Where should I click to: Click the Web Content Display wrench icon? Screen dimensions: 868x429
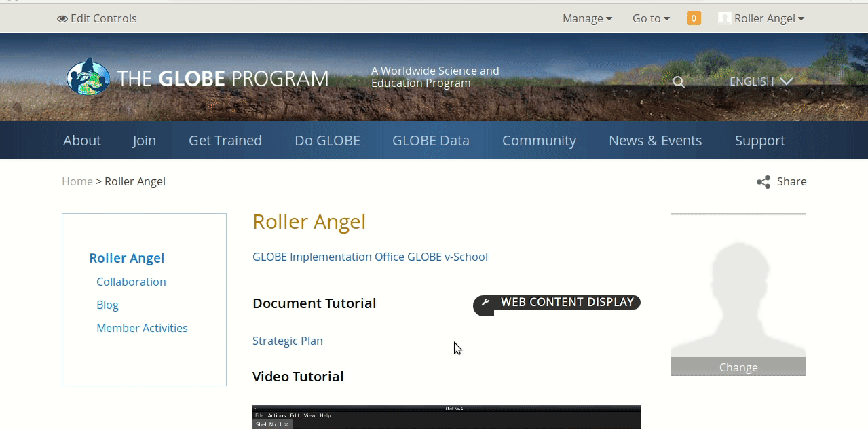pos(485,303)
